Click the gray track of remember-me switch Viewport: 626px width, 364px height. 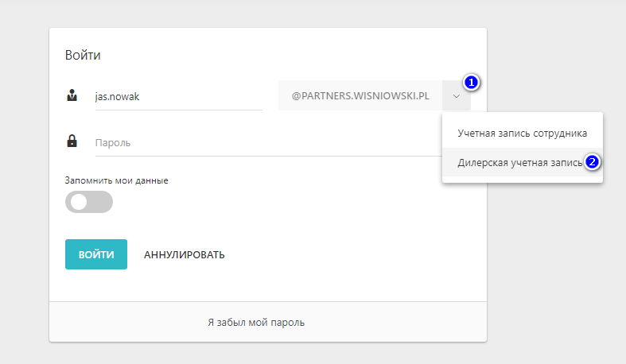point(101,202)
